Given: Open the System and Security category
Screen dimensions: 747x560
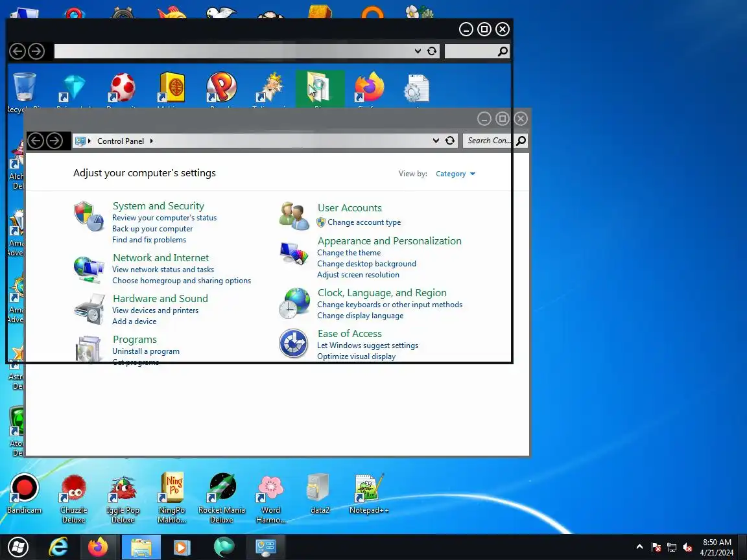Looking at the screenshot, I should (158, 205).
